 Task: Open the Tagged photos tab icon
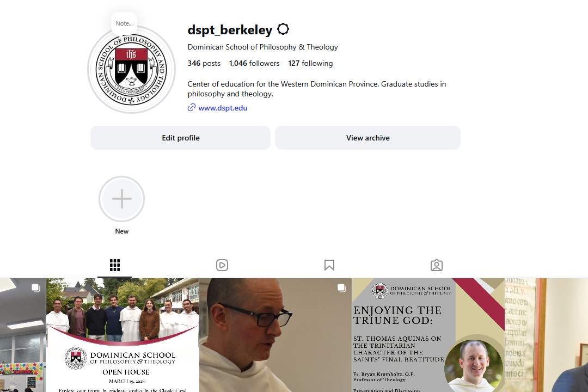[x=437, y=265]
